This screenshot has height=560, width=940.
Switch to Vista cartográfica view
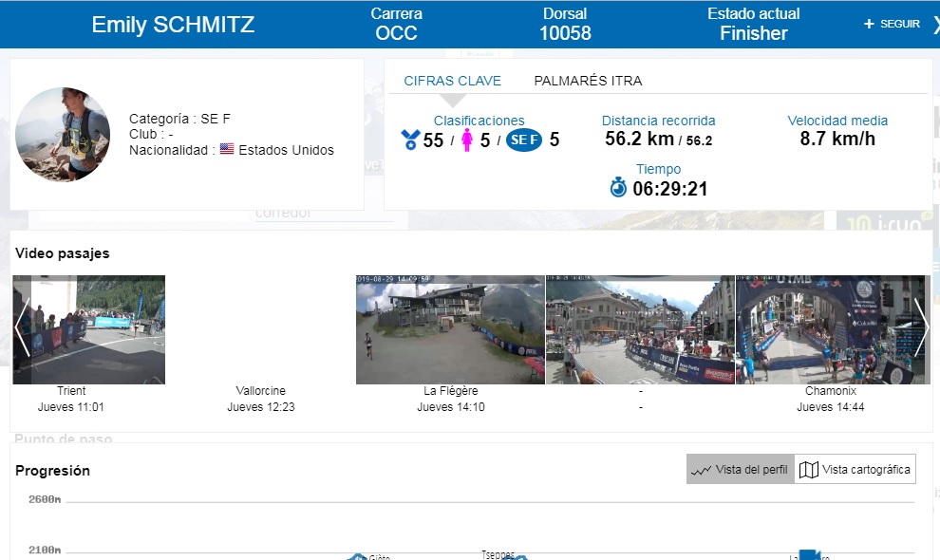tap(855, 470)
